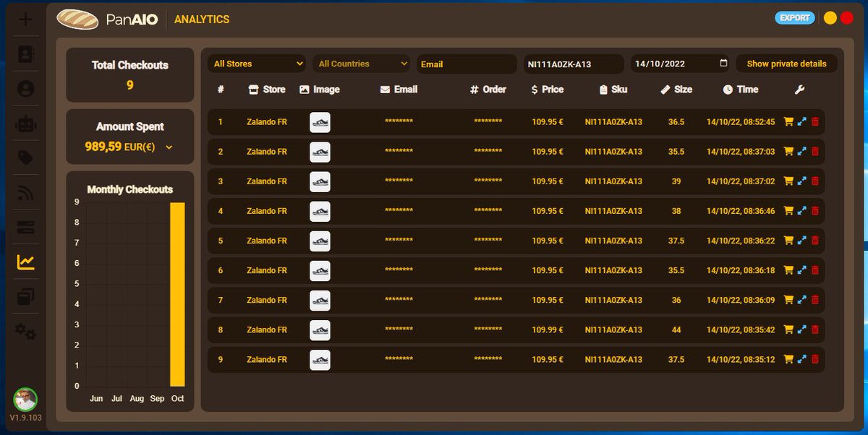This screenshot has width=868, height=435.
Task: Click the Order column header
Action: (488, 90)
